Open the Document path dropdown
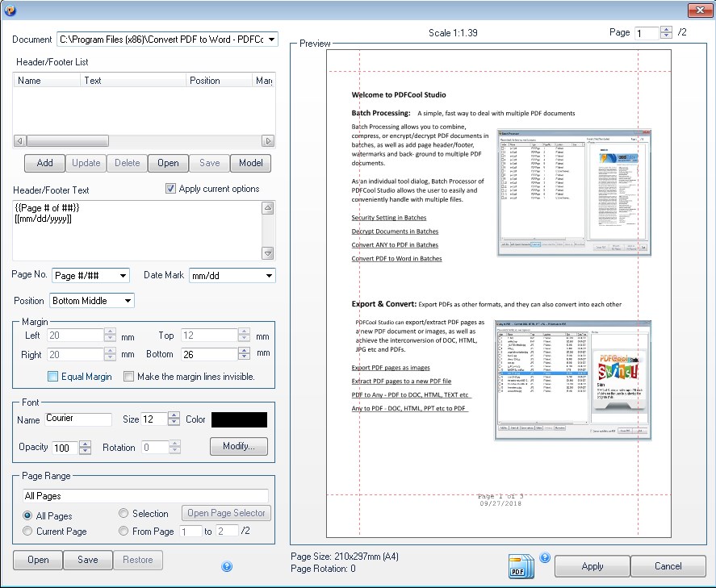Image resolution: width=716 pixels, height=588 pixels. 271,40
